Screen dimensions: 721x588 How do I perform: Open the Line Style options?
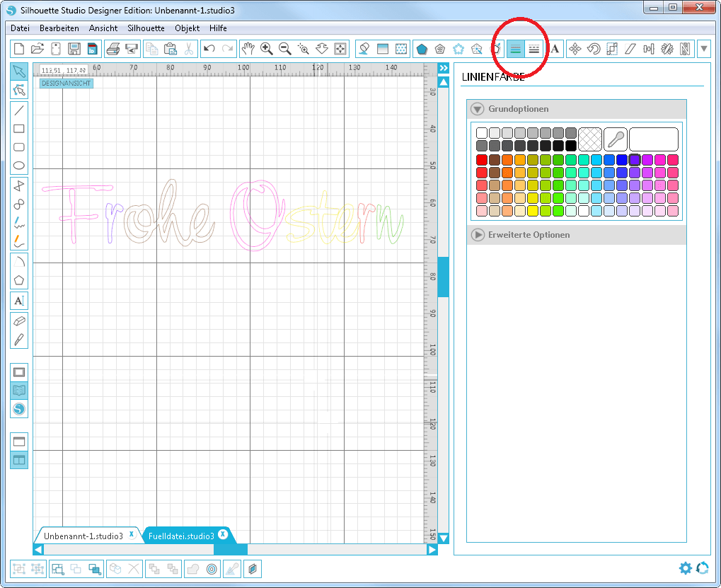(x=535, y=48)
